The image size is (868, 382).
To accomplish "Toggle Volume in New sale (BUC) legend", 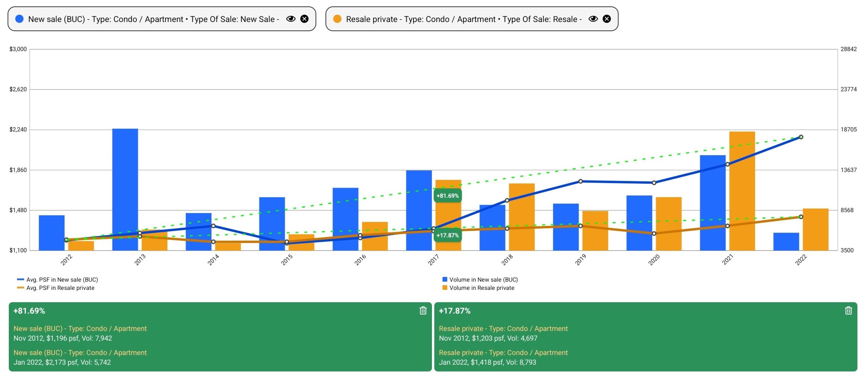I will pyautogui.click(x=483, y=280).
